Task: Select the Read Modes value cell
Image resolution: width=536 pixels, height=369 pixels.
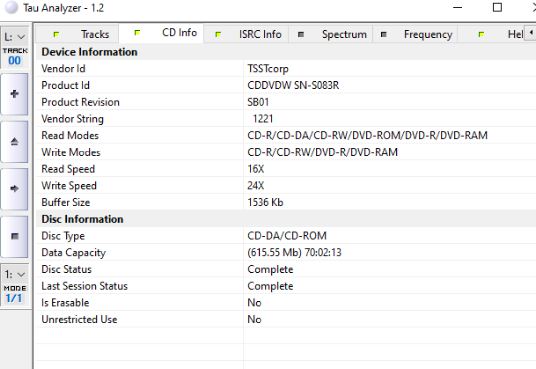Action: pyautogui.click(x=390, y=135)
